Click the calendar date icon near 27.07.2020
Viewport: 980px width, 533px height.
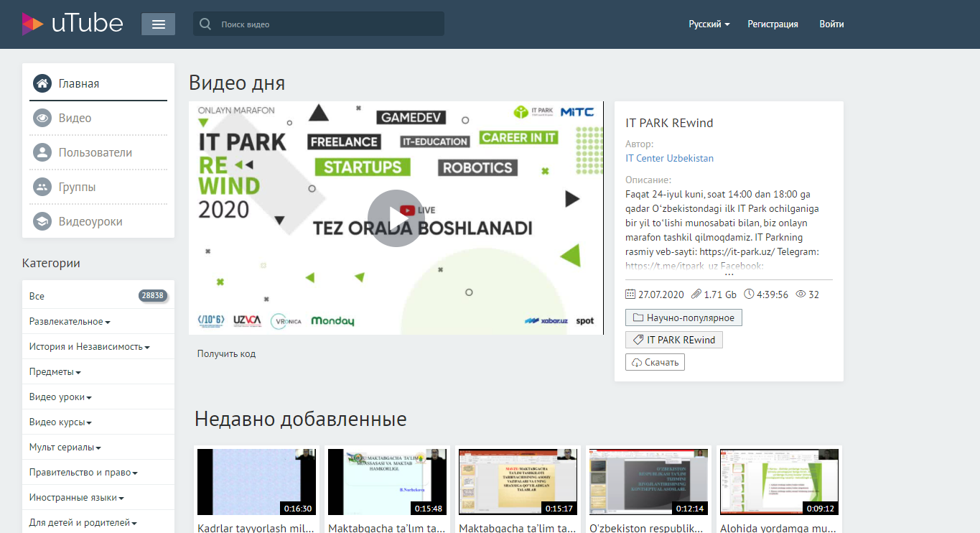630,295
